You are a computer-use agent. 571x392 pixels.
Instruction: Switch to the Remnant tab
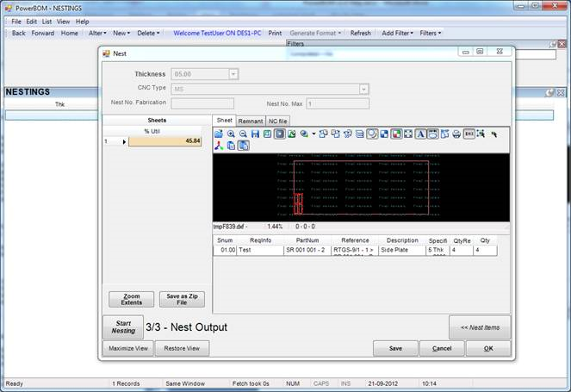[251, 121]
